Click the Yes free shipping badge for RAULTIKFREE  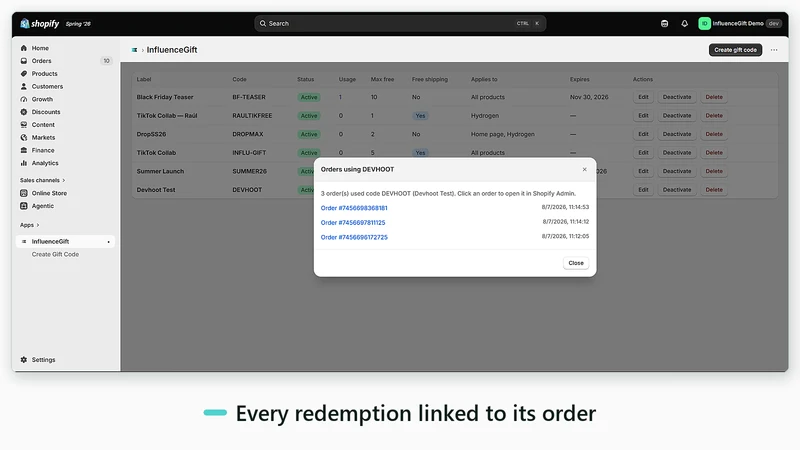pyautogui.click(x=420, y=116)
